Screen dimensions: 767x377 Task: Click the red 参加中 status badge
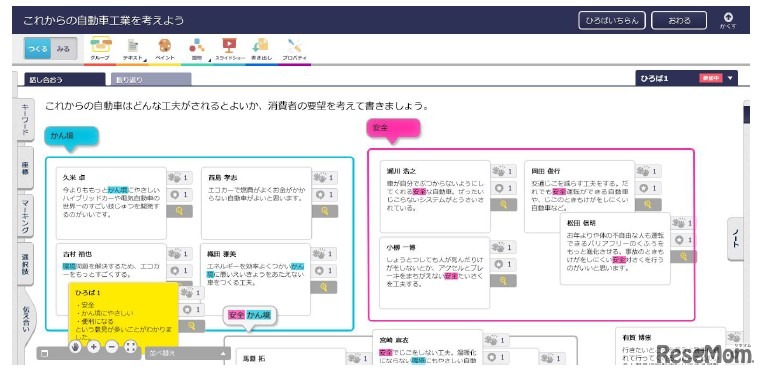click(711, 78)
